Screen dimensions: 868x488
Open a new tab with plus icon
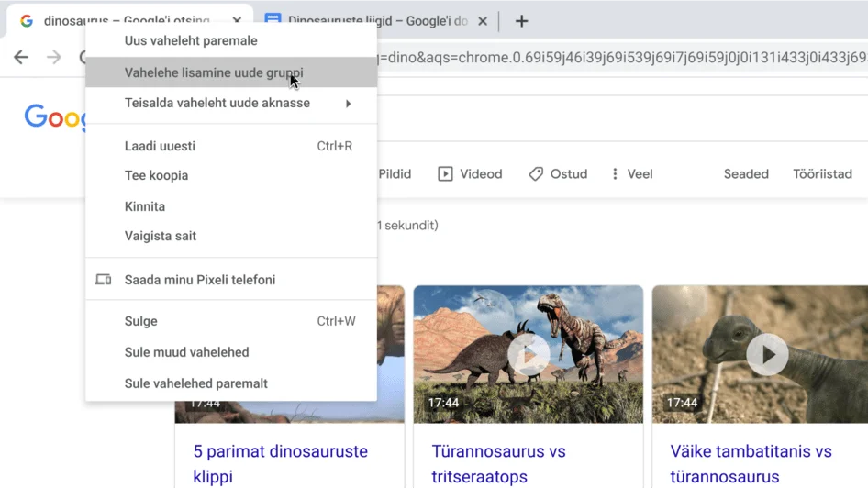pos(521,21)
